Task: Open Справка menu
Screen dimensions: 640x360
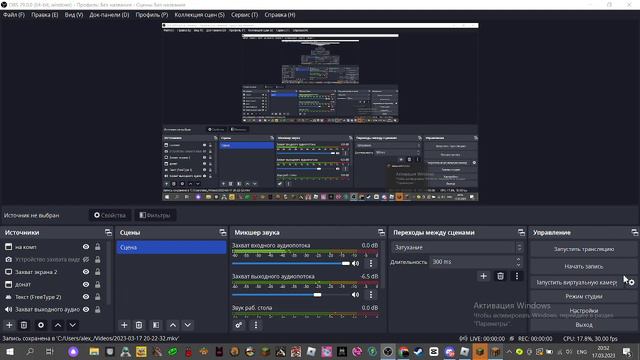Action: pyautogui.click(x=280, y=15)
